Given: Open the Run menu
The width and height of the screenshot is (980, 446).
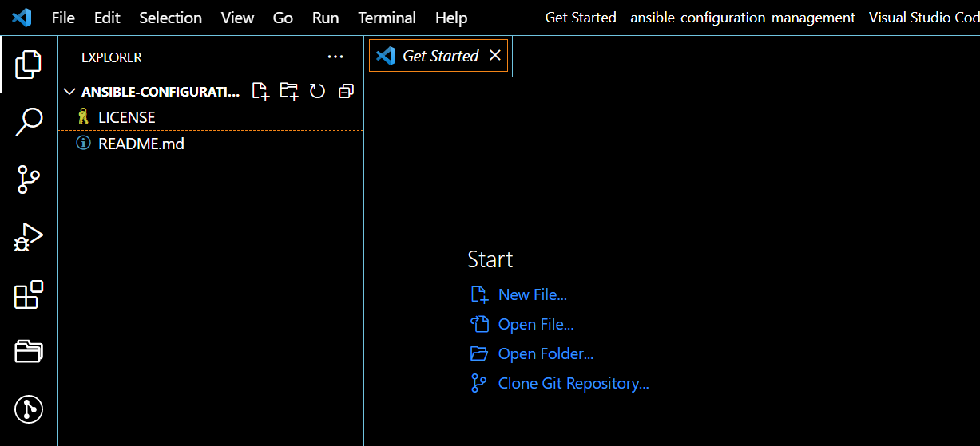Looking at the screenshot, I should pyautogui.click(x=326, y=18).
